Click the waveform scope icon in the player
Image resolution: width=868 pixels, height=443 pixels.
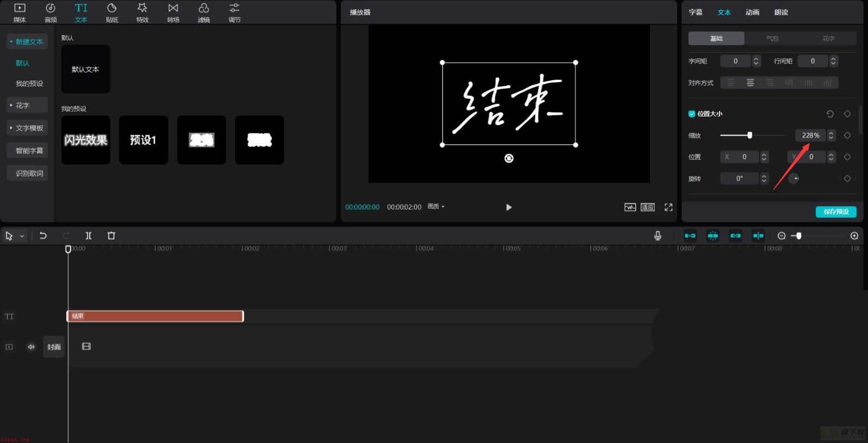630,207
